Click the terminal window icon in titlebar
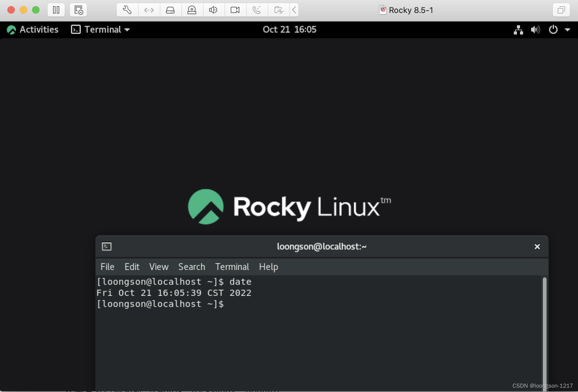 (107, 247)
